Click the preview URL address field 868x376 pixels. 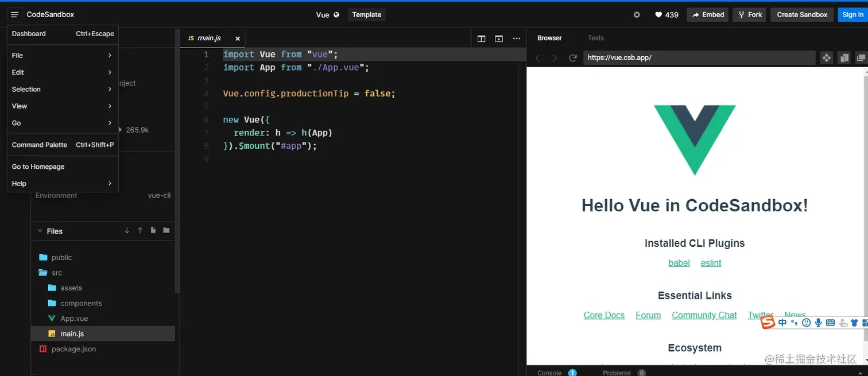(x=699, y=58)
